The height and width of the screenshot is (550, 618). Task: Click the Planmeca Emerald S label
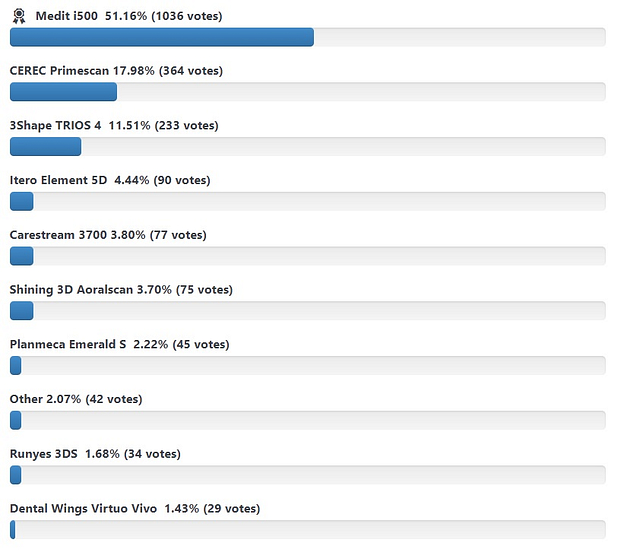pyautogui.click(x=119, y=345)
